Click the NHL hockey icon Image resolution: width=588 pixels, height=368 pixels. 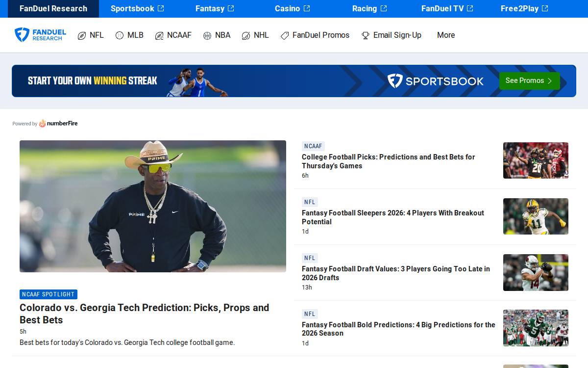point(246,35)
